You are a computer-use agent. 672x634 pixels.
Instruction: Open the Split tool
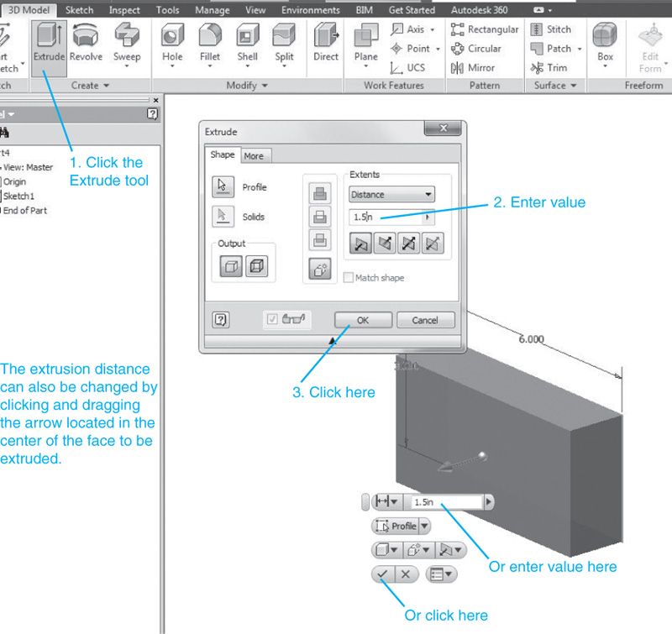[x=284, y=45]
